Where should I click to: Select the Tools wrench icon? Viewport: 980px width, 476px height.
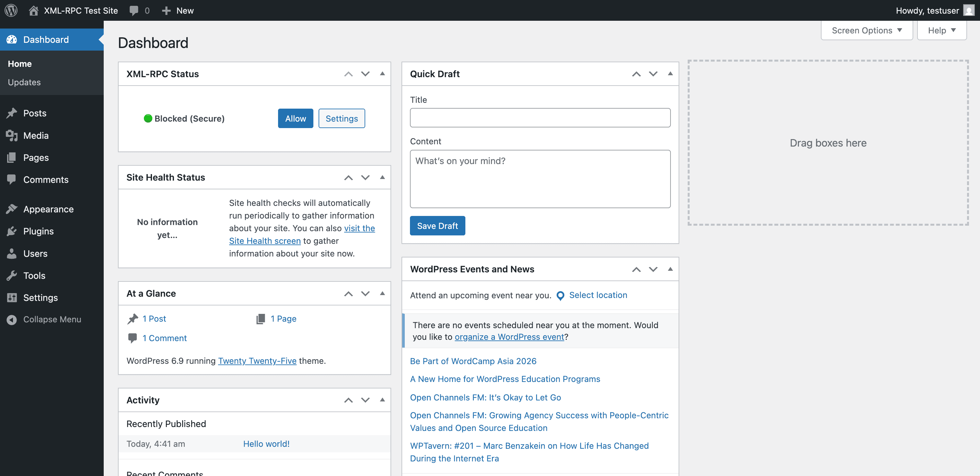pos(12,276)
